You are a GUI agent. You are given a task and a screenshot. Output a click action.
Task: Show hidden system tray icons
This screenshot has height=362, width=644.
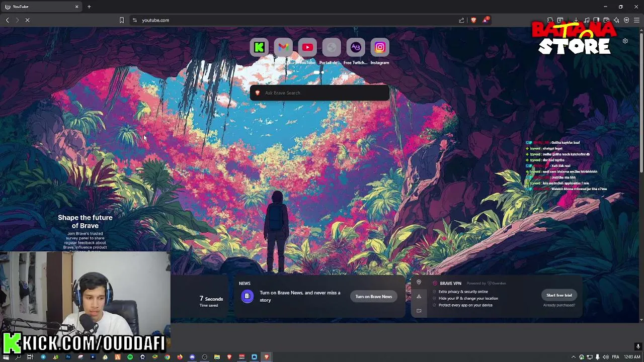click(573, 357)
